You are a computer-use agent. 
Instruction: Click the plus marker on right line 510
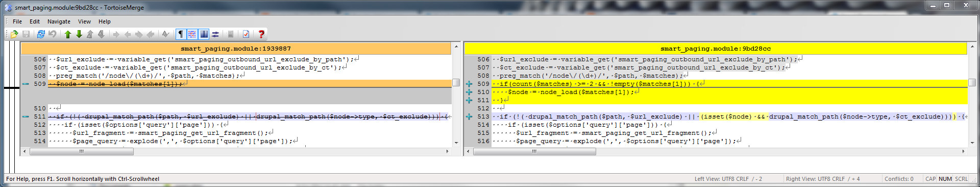click(x=469, y=92)
